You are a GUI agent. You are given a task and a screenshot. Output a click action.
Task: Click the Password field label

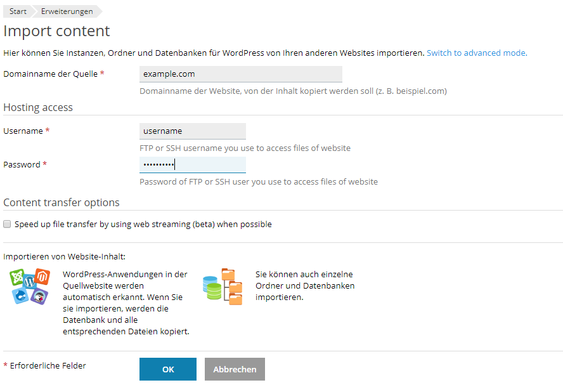(x=22, y=165)
